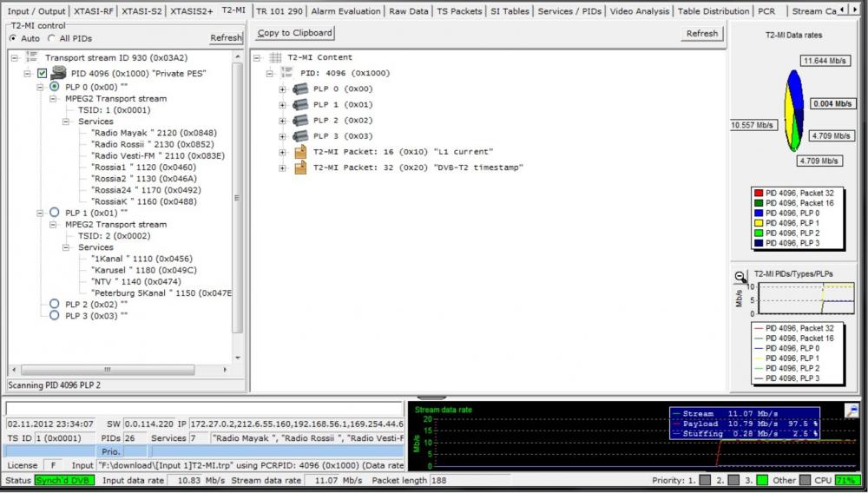
Task: Click the zoom-out magnifier on the PIDs/Types/PLPs chart
Action: (740, 277)
